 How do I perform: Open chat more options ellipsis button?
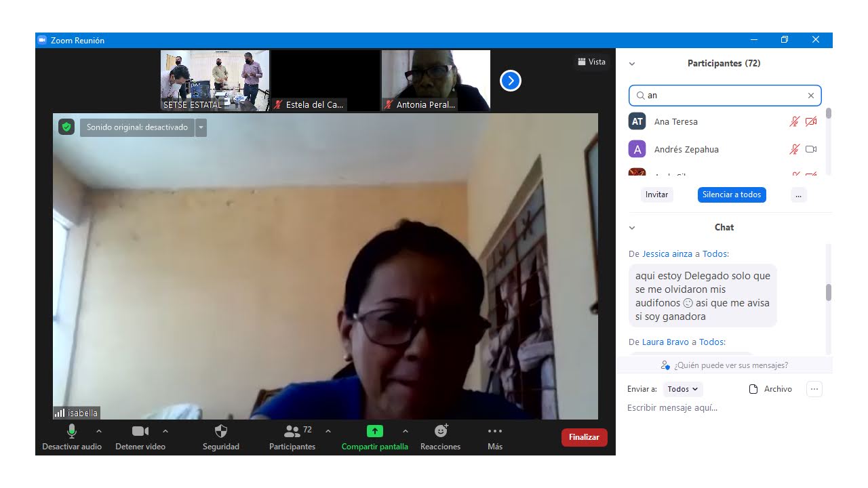pyautogui.click(x=814, y=389)
